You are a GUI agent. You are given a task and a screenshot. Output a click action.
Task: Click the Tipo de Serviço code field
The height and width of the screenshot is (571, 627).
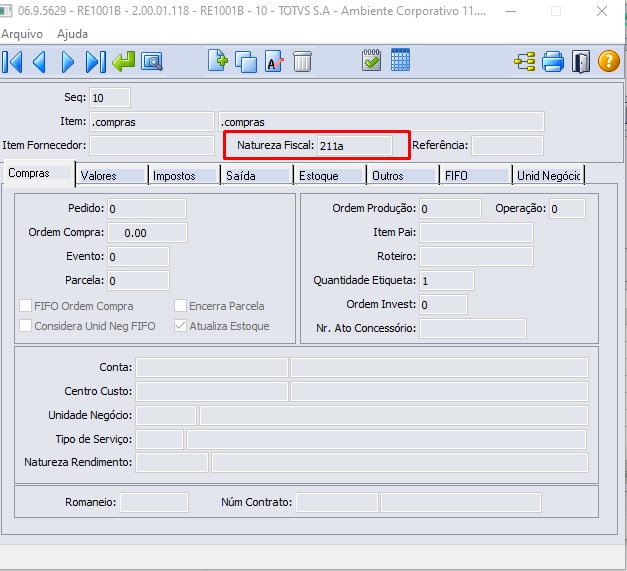click(160, 439)
